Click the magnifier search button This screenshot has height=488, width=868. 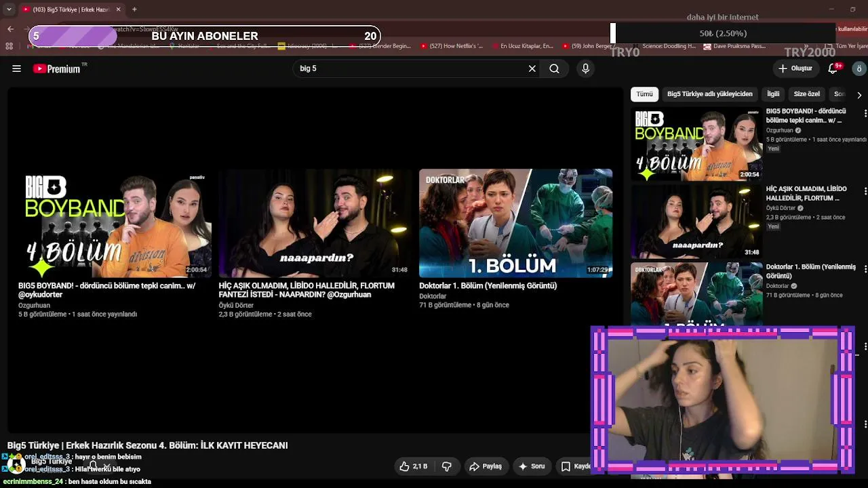click(554, 68)
